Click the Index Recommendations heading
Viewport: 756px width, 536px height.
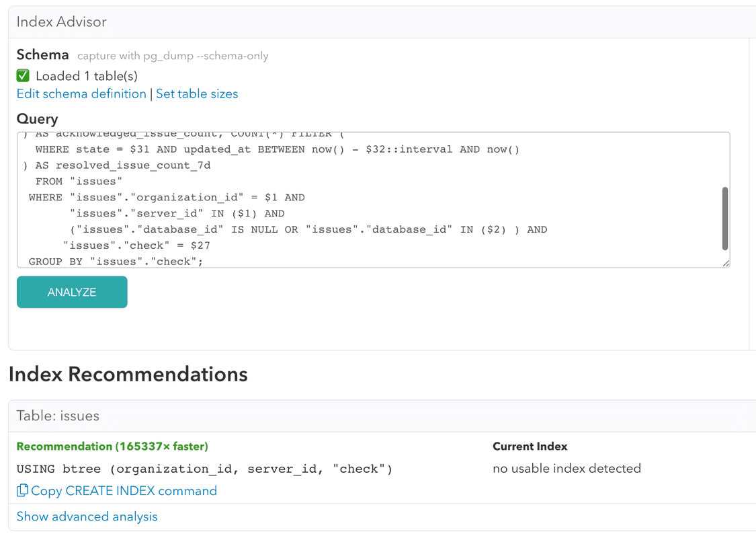pyautogui.click(x=128, y=374)
